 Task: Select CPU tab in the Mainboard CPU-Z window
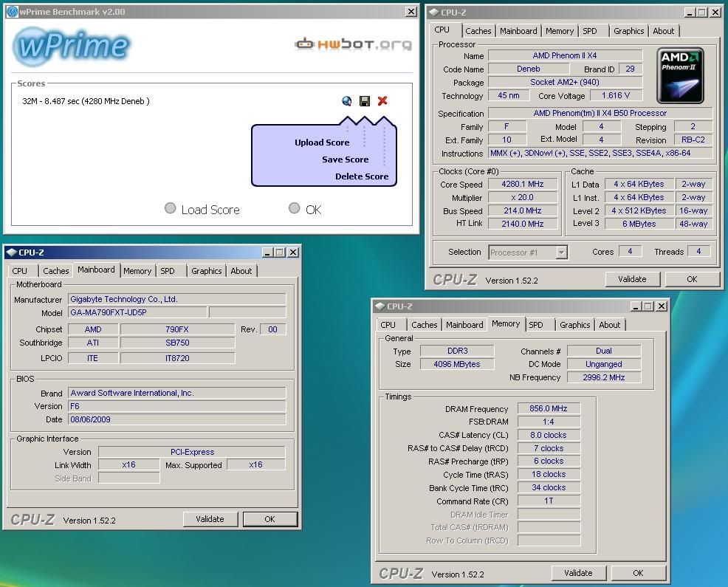click(x=19, y=271)
